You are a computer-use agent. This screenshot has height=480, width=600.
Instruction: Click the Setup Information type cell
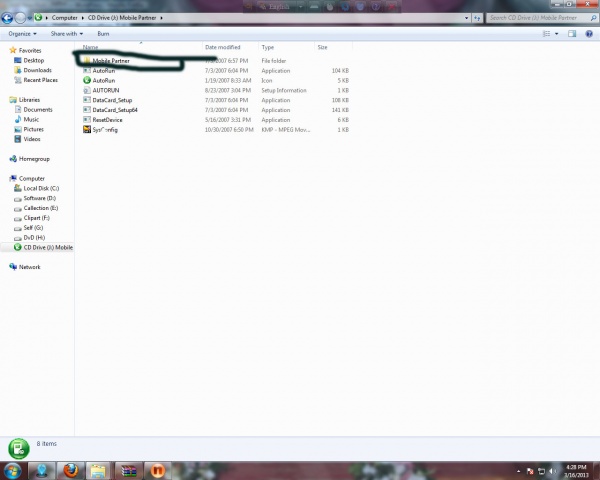(284, 90)
